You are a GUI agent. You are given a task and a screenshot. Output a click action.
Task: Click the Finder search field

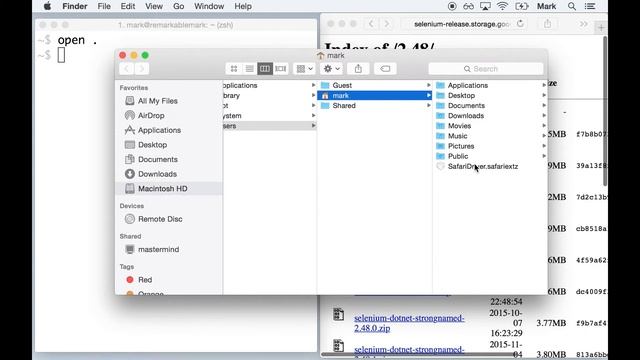(486, 69)
